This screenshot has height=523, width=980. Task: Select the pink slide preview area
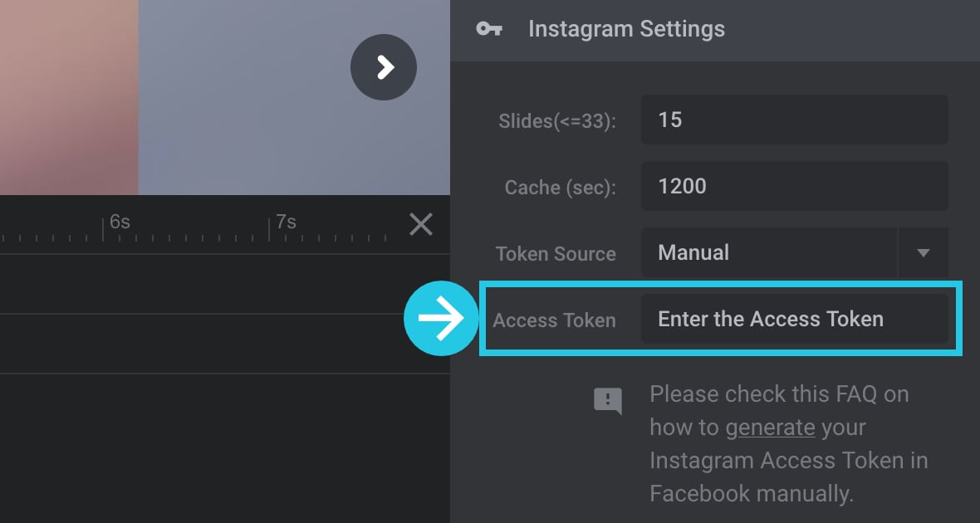tap(69, 97)
